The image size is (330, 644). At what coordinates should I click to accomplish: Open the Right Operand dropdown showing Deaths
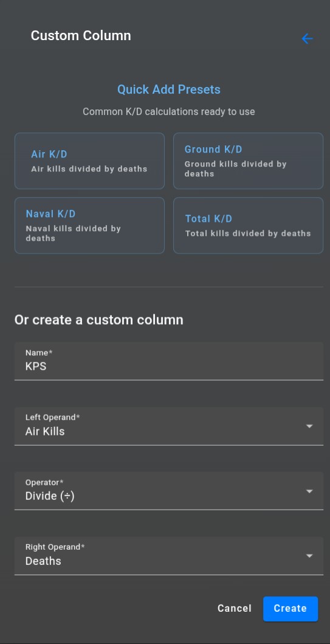coord(169,556)
